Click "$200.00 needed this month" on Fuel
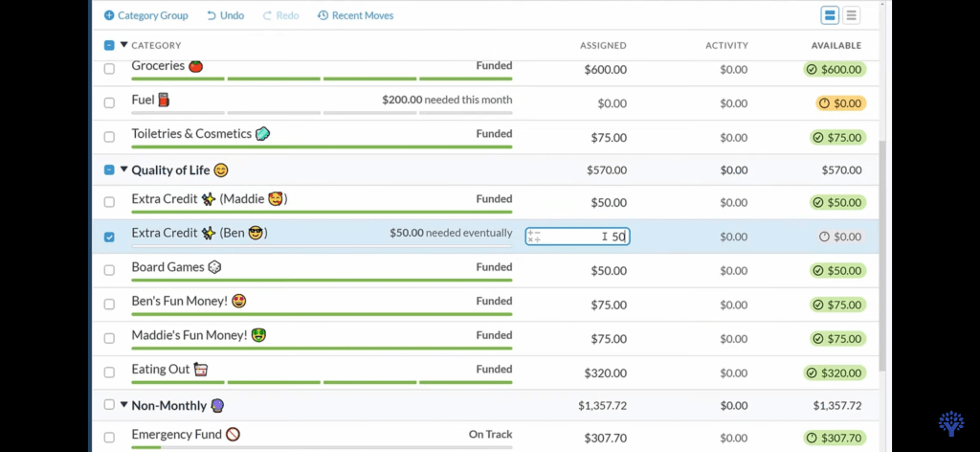 click(x=447, y=100)
